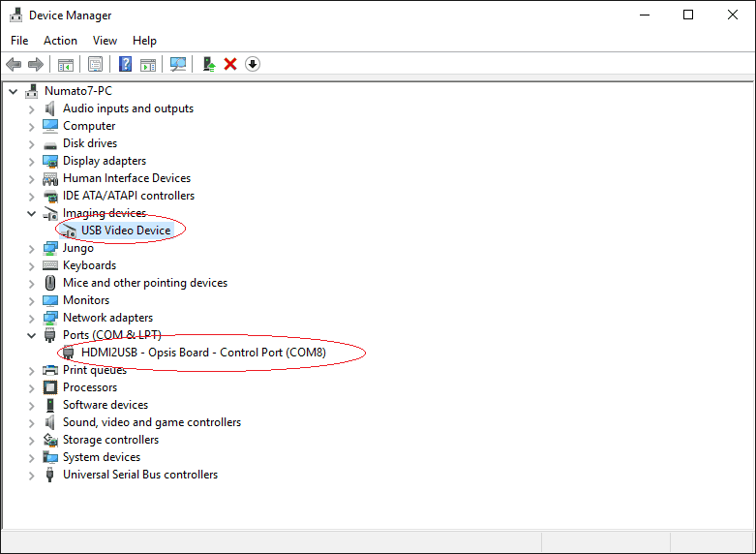
Task: Select the USB Video Device entry
Action: tap(126, 231)
